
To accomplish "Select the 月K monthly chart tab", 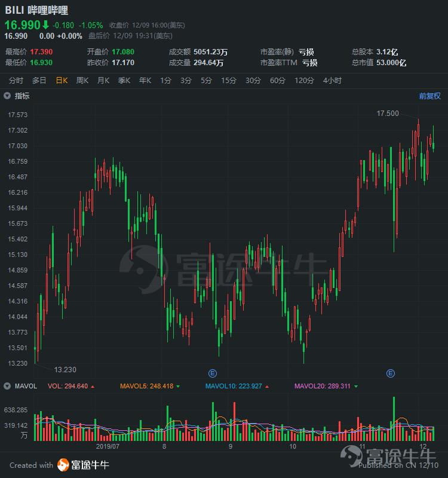I will coord(103,81).
